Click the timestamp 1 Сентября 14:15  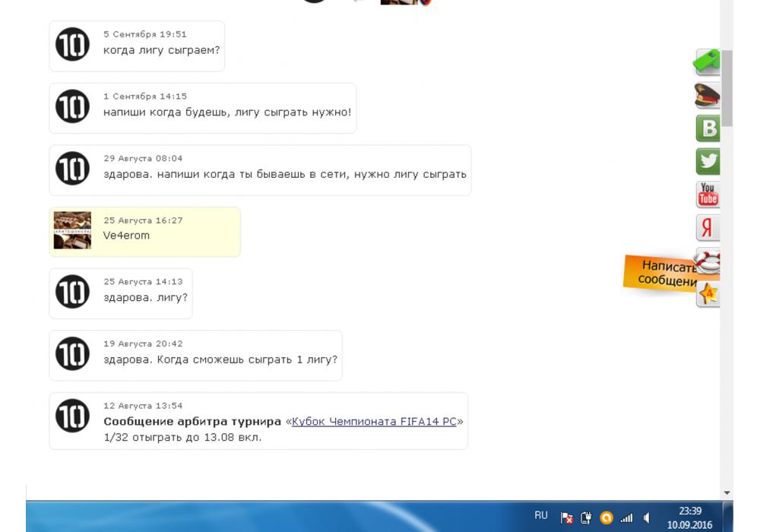point(145,97)
